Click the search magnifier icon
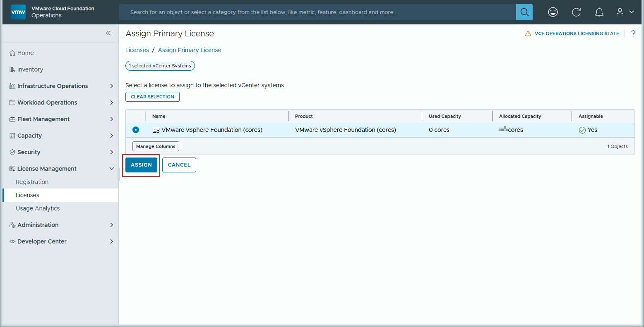Screen dimensions: 644x327 [524, 12]
